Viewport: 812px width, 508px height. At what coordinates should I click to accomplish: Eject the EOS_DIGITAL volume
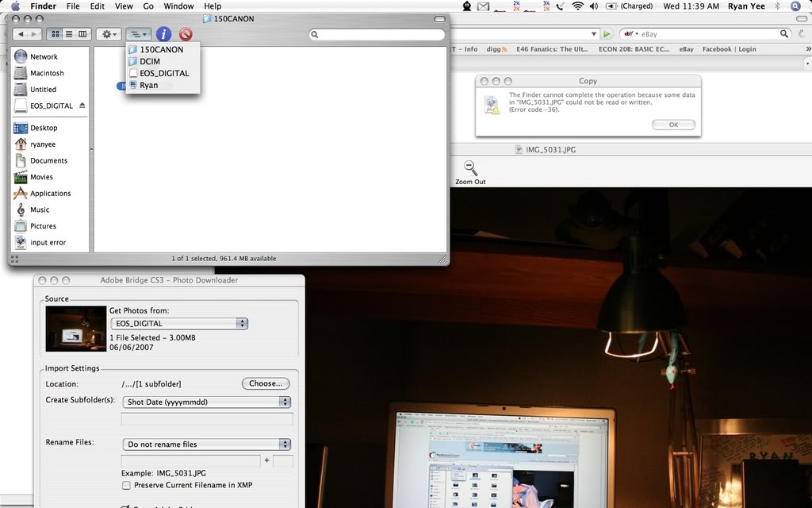click(82, 106)
